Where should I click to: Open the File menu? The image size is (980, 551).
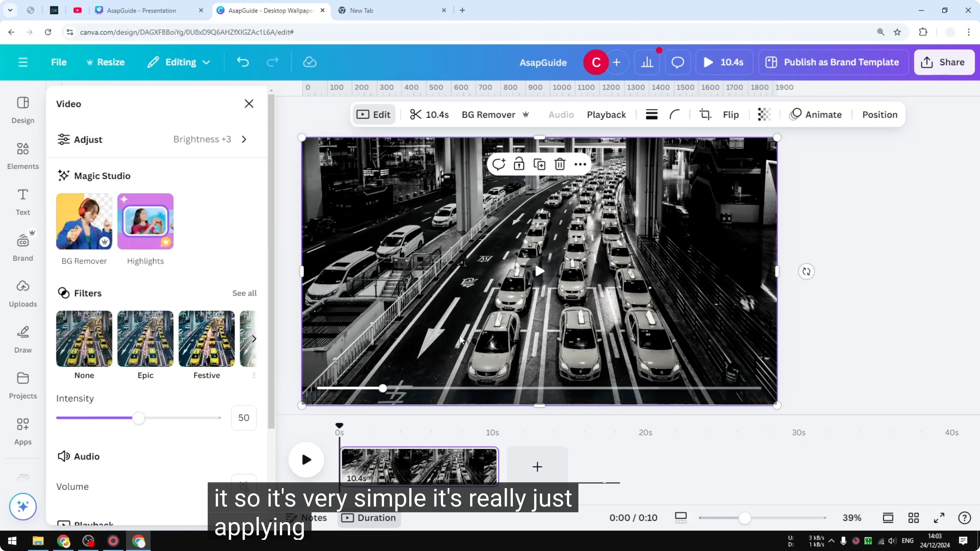[x=59, y=62]
